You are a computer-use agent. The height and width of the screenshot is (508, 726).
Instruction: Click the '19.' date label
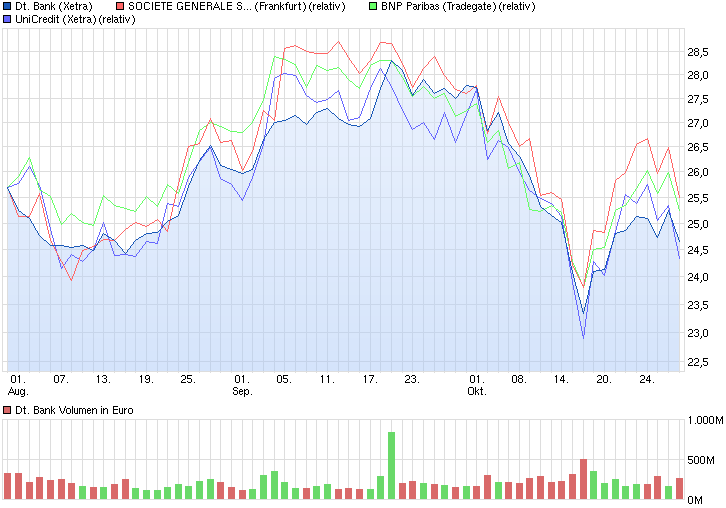pyautogui.click(x=146, y=380)
